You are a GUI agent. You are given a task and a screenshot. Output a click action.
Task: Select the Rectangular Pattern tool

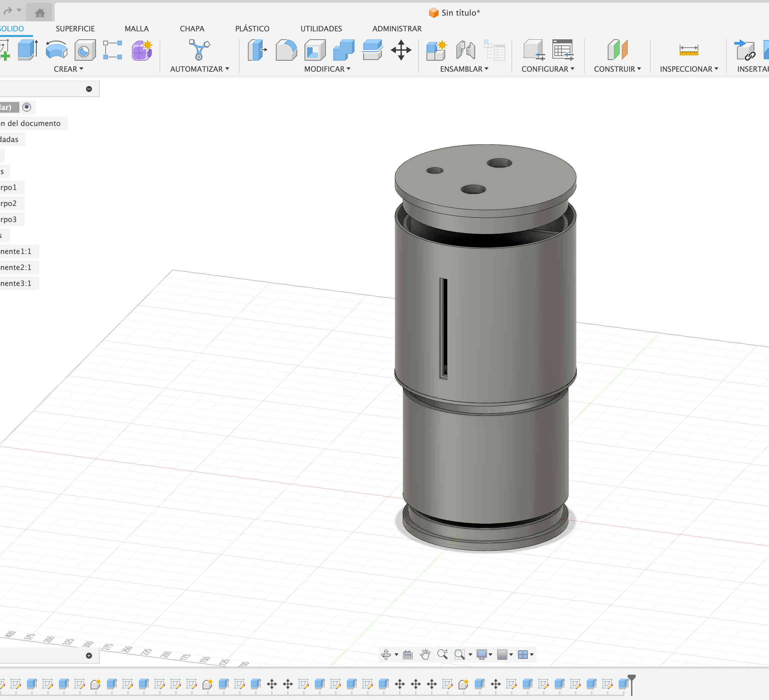click(113, 50)
